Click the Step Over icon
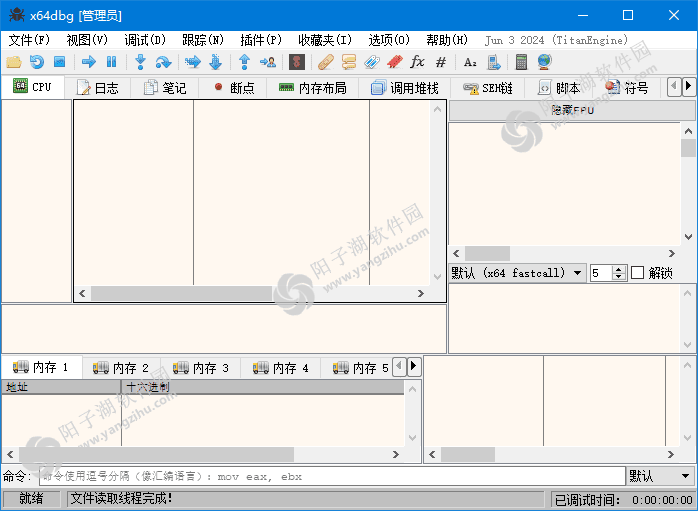 click(163, 62)
